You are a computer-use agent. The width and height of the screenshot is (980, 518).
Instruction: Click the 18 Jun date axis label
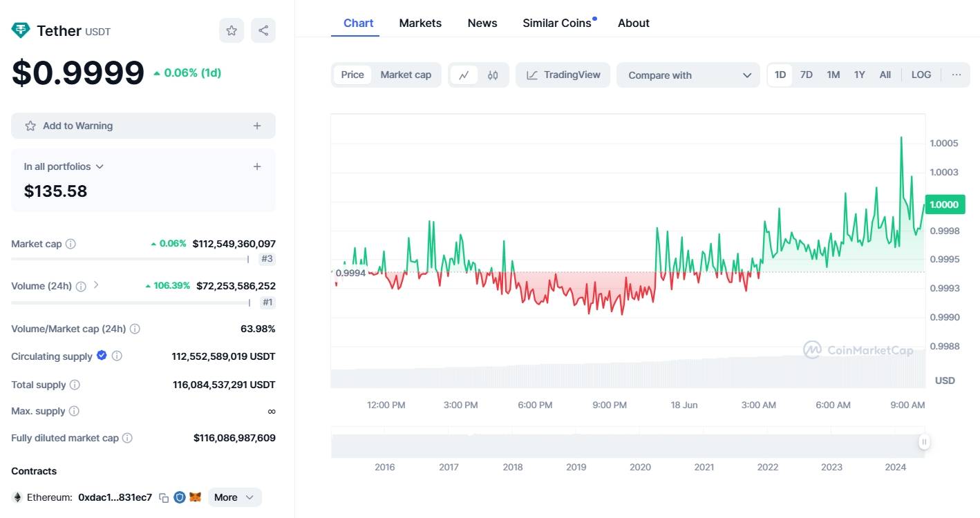point(684,405)
